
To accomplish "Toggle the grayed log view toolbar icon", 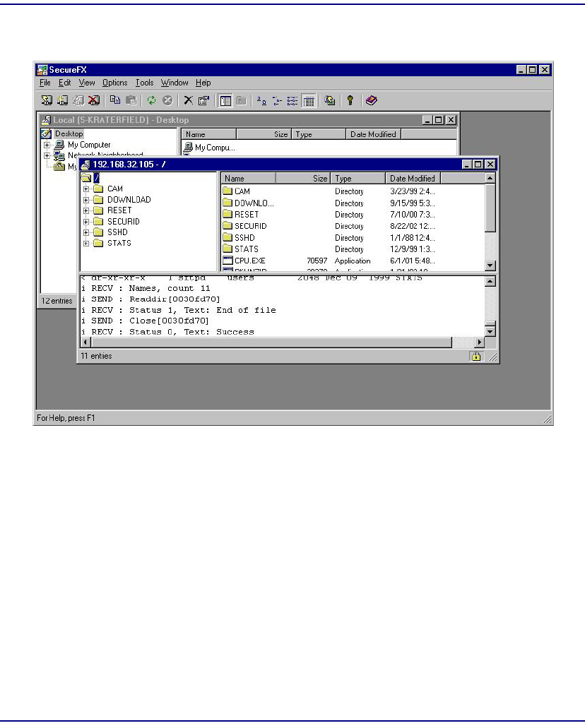I will 241,101.
